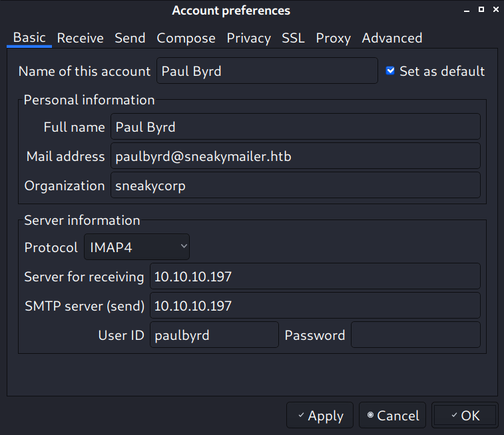
Task: Go to the Compose tab
Action: pyautogui.click(x=186, y=38)
